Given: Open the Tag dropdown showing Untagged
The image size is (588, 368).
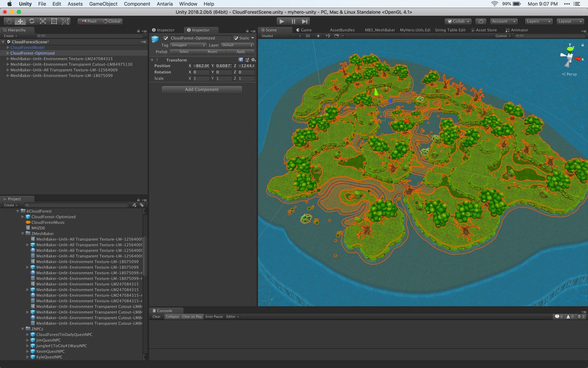Looking at the screenshot, I should click(189, 45).
